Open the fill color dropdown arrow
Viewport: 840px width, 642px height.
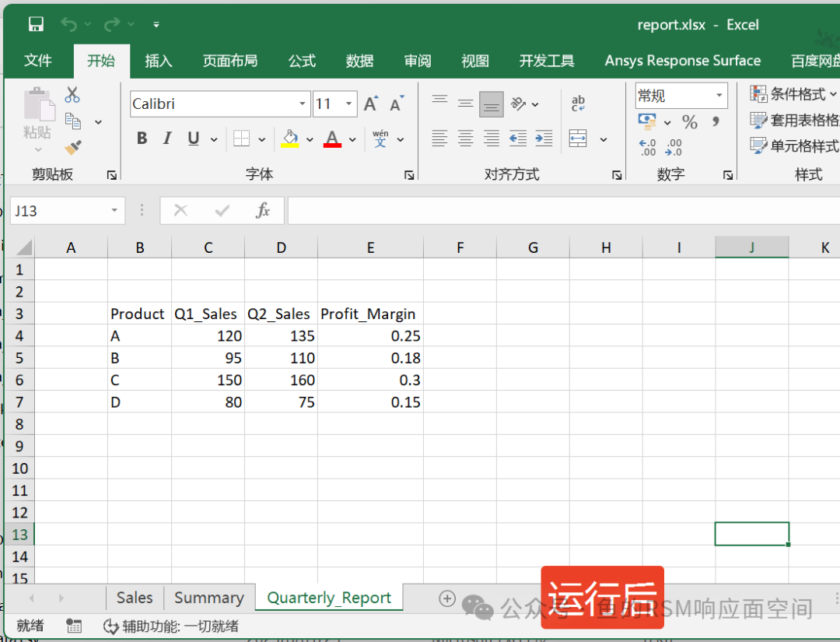click(x=310, y=139)
